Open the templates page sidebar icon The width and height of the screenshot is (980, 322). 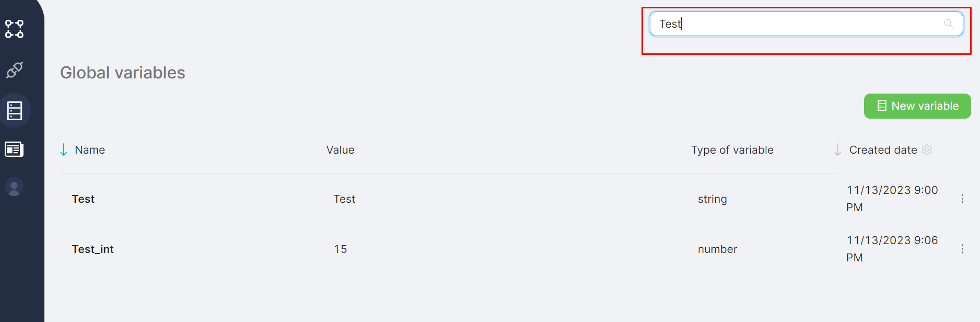(15, 149)
